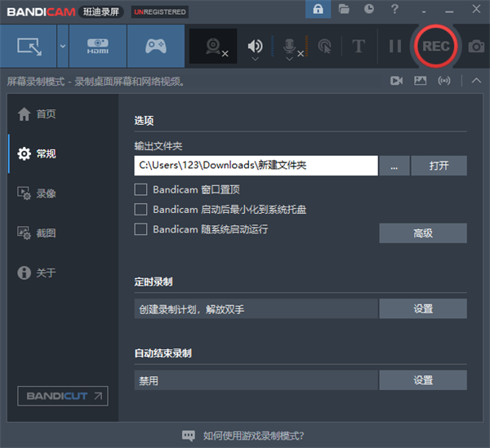The width and height of the screenshot is (490, 448).
Task: Open 关于 about tab
Action: tap(37, 273)
